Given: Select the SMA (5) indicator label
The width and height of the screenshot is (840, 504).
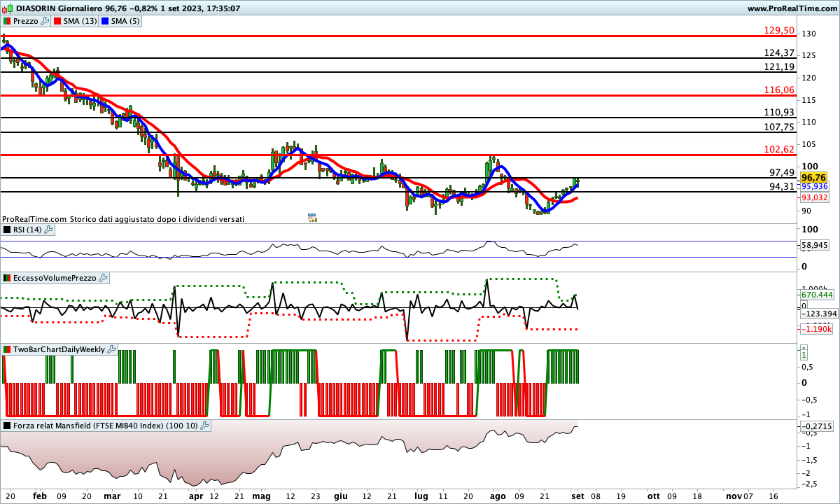Looking at the screenshot, I should pos(125,21).
